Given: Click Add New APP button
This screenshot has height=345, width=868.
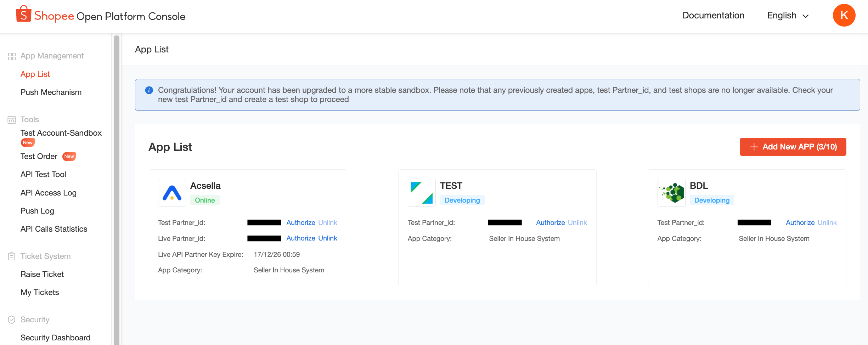Looking at the screenshot, I should (x=793, y=147).
